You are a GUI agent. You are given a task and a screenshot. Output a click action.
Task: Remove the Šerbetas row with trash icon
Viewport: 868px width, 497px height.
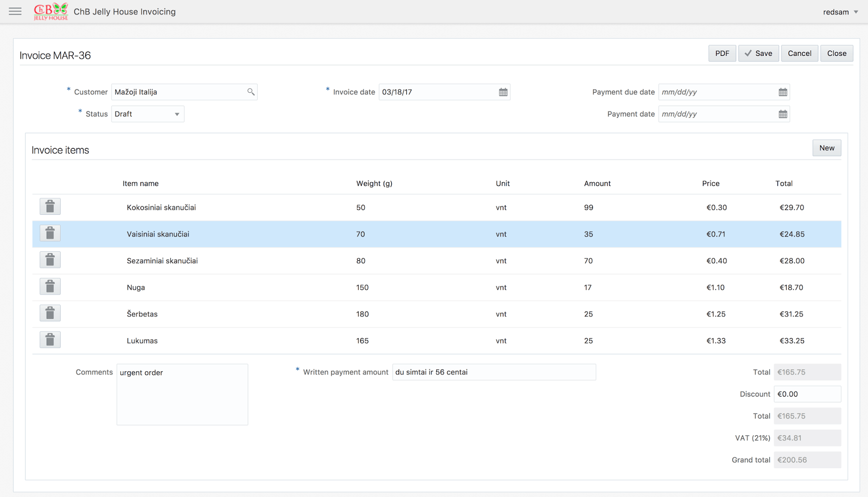pos(50,313)
